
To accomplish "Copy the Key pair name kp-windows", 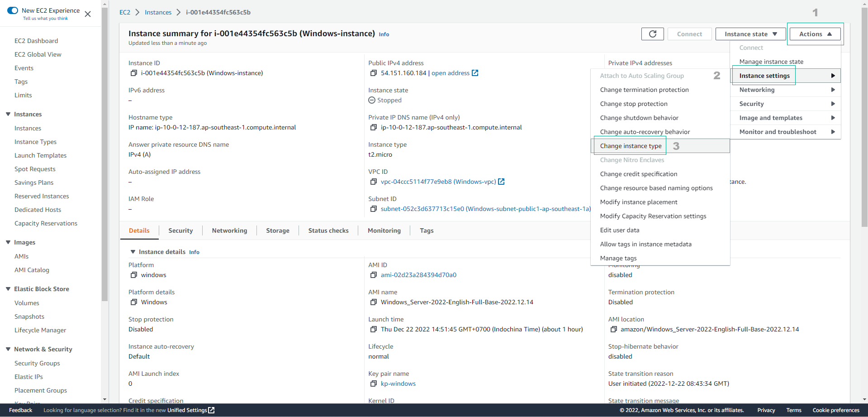I will 373,383.
